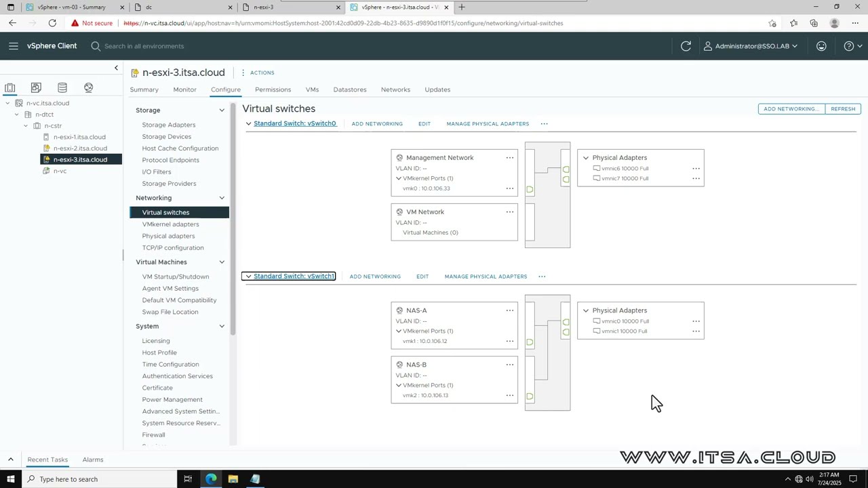Open vmk0 adapter options ellipsis
Viewport: 868px width, 488px height.
coord(509,188)
